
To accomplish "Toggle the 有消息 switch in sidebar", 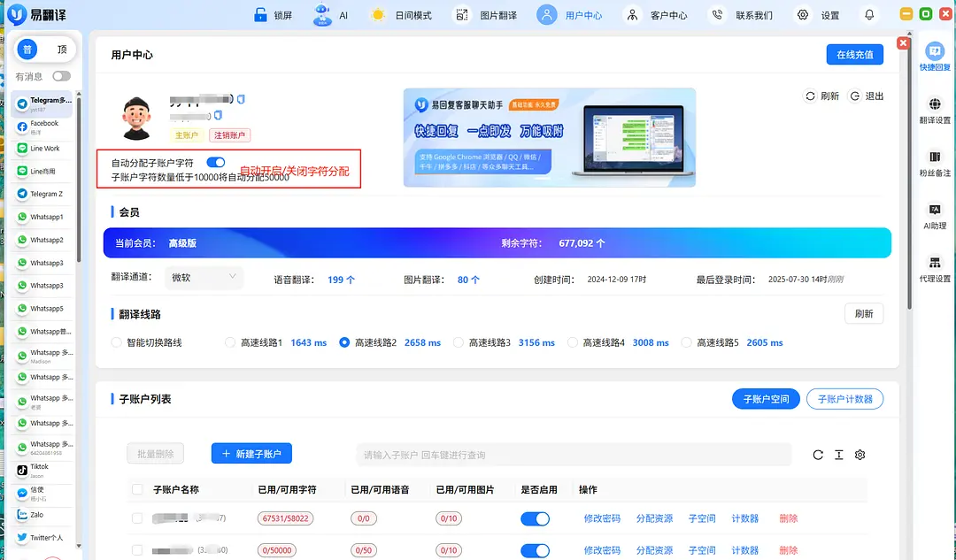I will (x=61, y=76).
